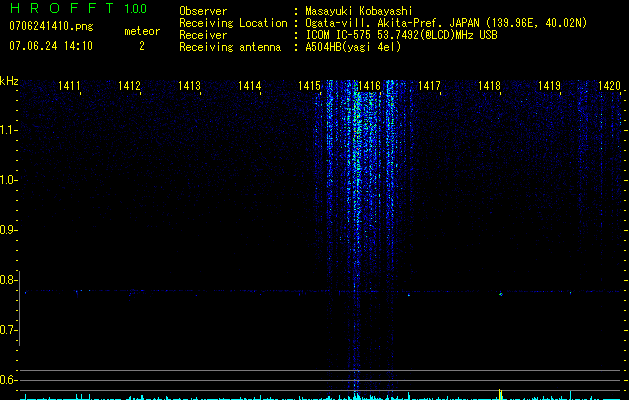Select the filename 0706241410.png
The height and width of the screenshot is (400, 629).
tap(51, 26)
